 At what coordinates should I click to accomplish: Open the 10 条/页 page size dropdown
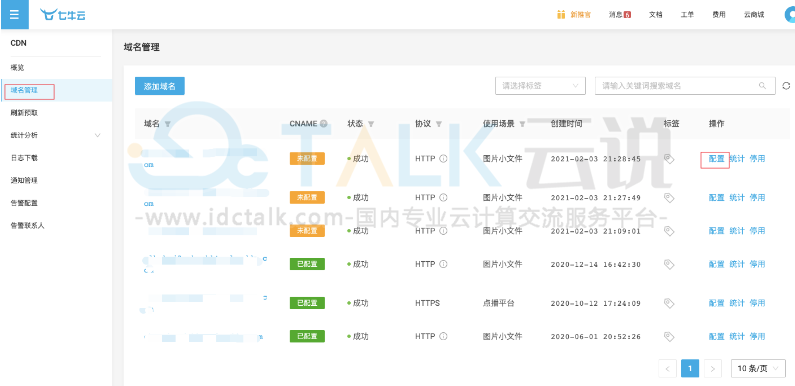click(x=758, y=369)
